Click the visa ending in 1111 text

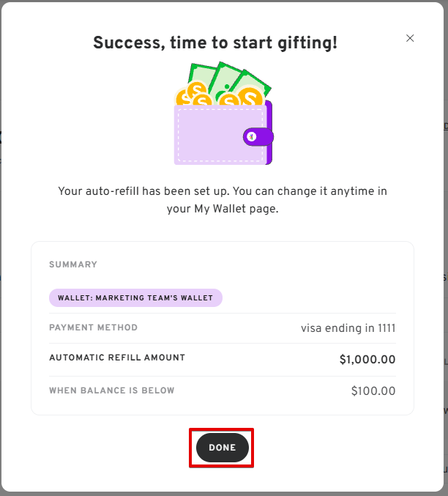pos(348,328)
